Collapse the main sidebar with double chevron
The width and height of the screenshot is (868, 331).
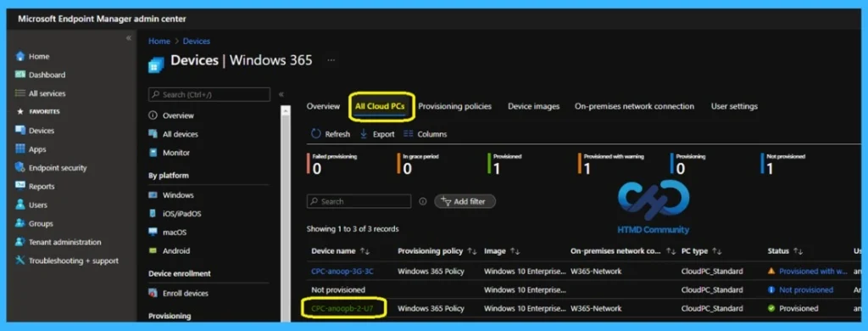129,38
